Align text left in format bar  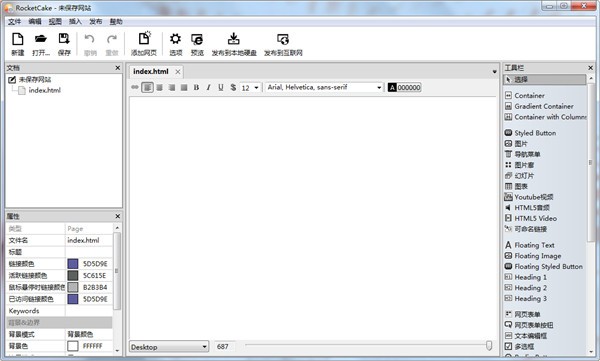[x=147, y=87]
